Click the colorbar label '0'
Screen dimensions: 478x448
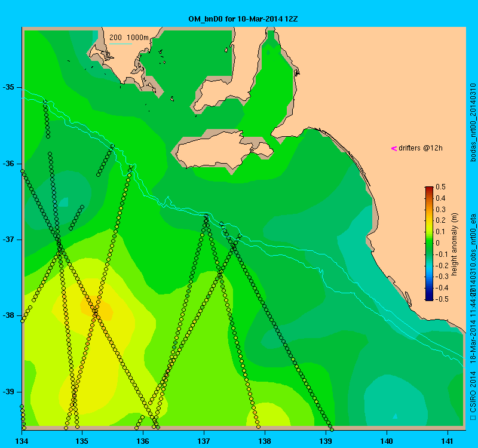tap(438, 243)
